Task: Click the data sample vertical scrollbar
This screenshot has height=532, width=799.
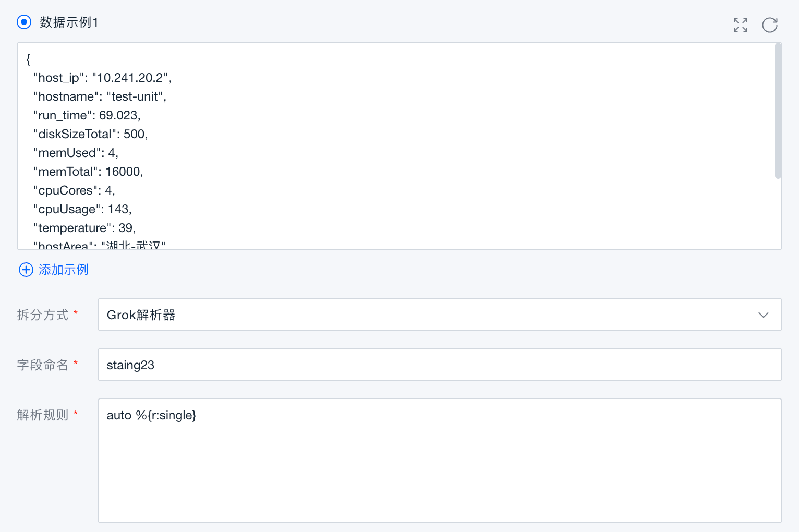Action: 778,112
